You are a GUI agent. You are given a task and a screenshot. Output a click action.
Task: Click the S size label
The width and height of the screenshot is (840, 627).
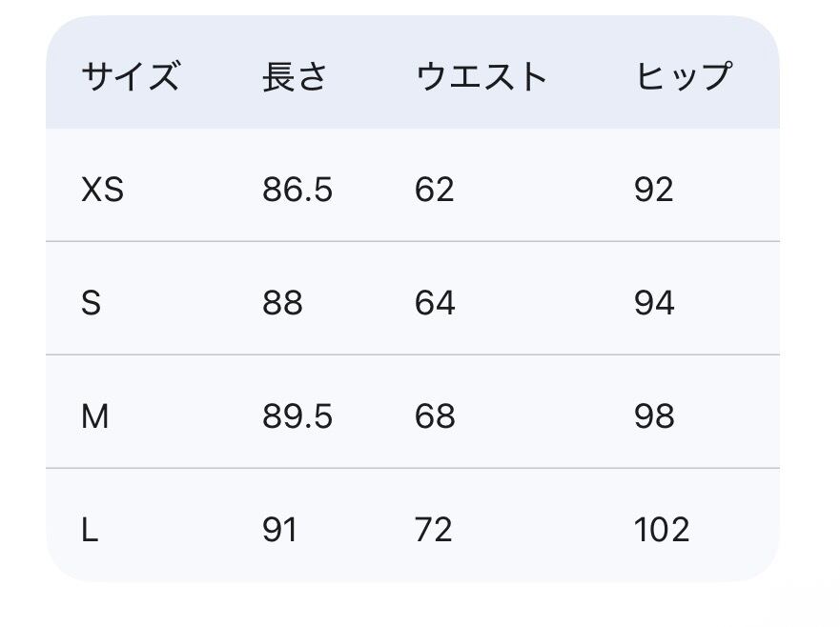click(x=92, y=304)
